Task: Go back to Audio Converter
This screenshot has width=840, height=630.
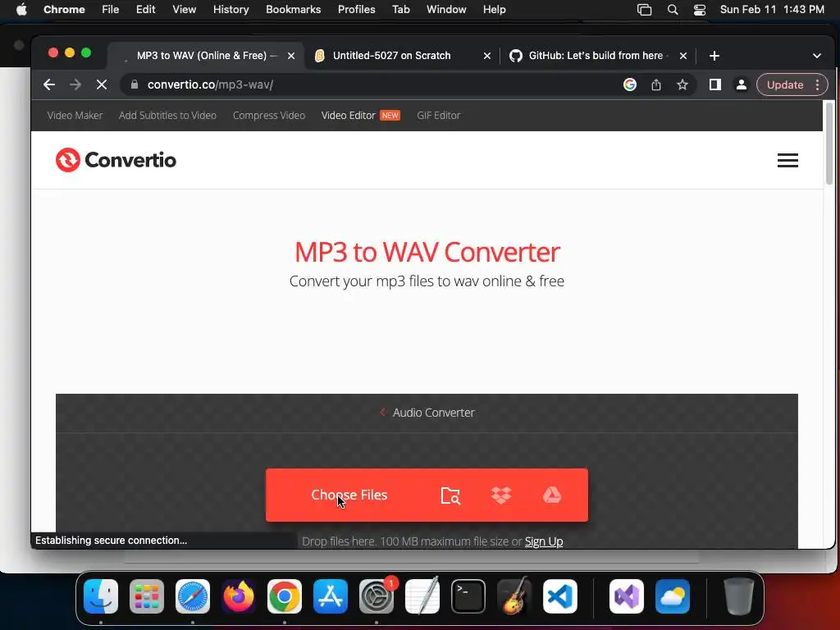Action: pyautogui.click(x=427, y=413)
